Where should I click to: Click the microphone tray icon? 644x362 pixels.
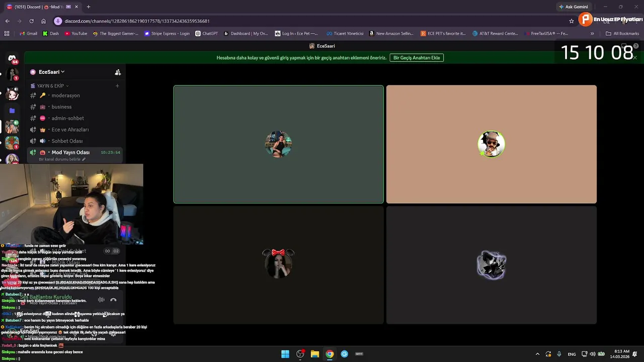coord(558,354)
